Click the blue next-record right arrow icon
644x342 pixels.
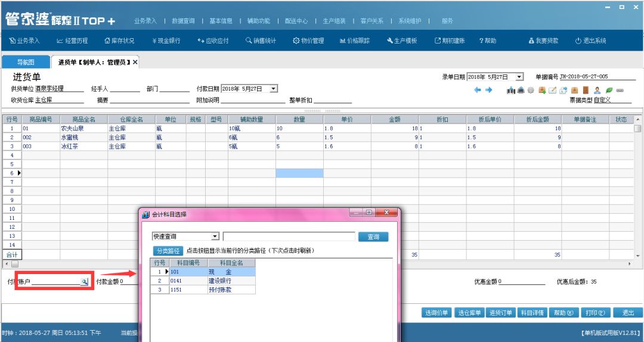488,90
